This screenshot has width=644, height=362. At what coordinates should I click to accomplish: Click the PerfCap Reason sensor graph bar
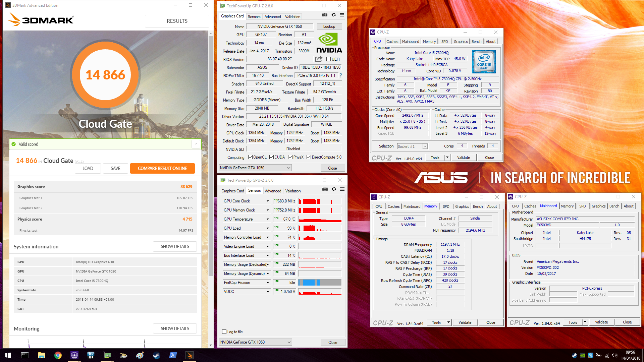[320, 283]
